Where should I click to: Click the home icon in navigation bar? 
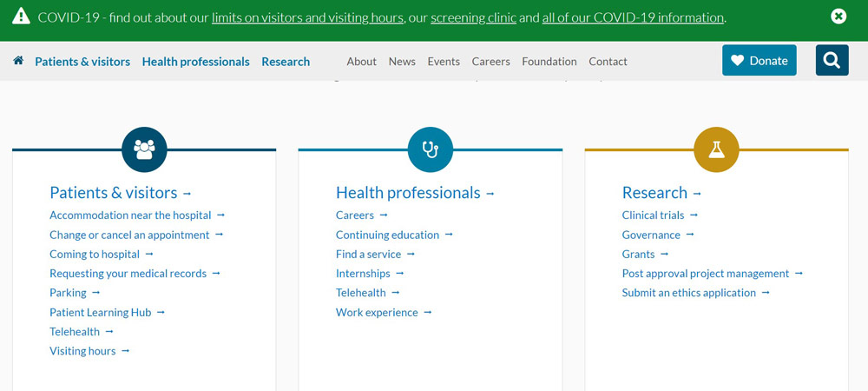(18, 61)
